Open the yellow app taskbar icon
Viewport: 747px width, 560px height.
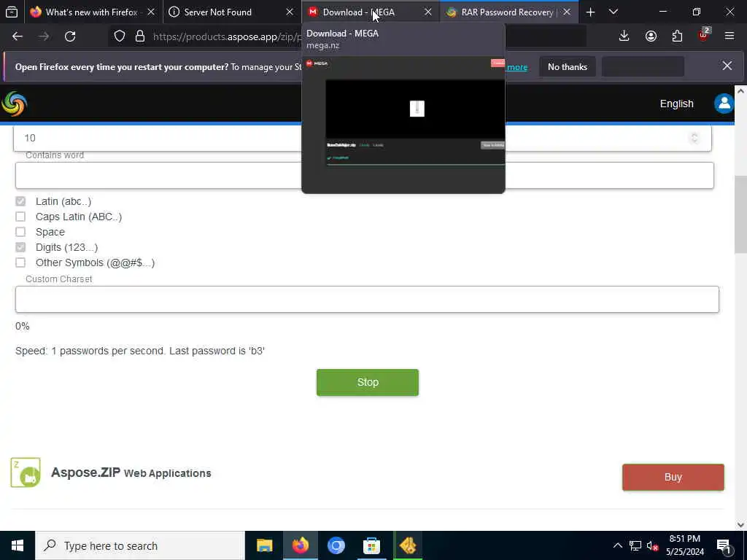[408, 545]
